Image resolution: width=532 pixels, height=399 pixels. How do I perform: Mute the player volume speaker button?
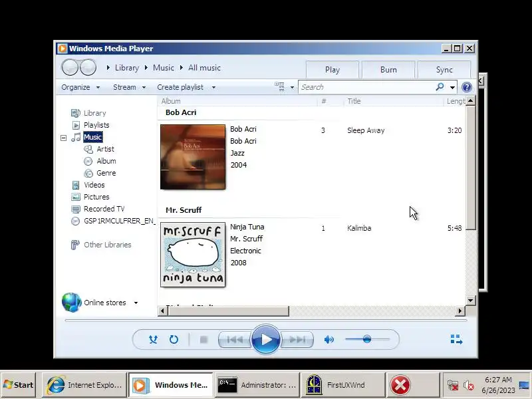pyautogui.click(x=329, y=339)
